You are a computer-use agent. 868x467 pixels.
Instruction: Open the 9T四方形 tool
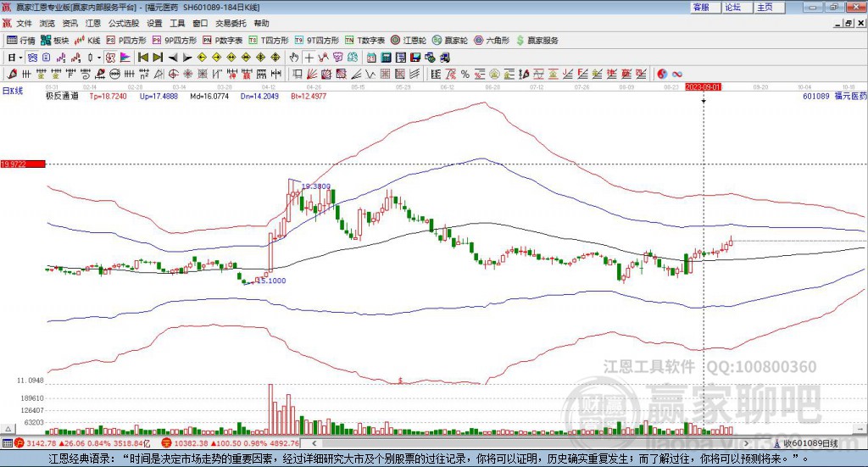pos(317,41)
